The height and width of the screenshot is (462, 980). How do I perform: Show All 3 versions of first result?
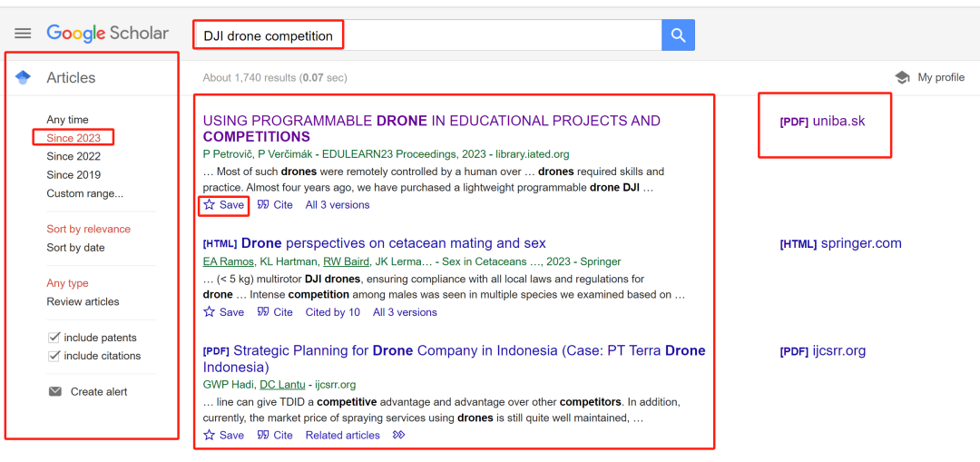338,205
